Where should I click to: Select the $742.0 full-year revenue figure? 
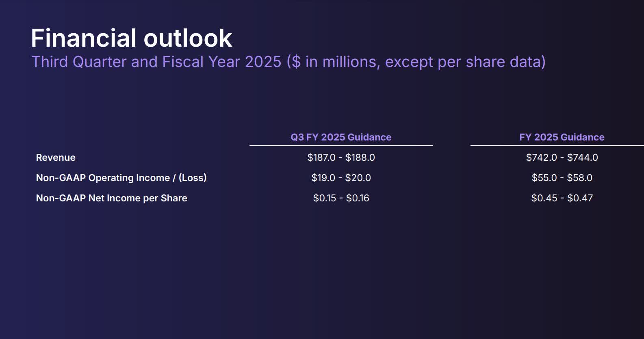pyautogui.click(x=541, y=158)
